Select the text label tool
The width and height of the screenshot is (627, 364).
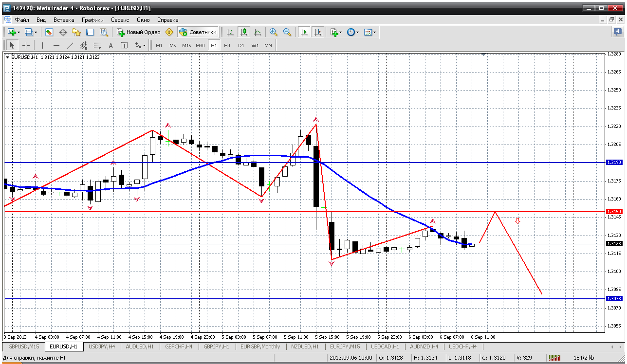(x=125, y=45)
